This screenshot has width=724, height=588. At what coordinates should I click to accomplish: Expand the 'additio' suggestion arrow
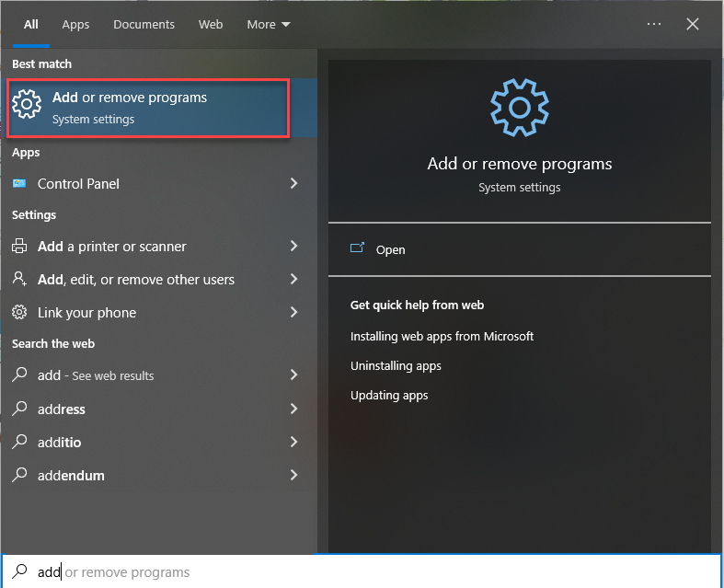294,442
